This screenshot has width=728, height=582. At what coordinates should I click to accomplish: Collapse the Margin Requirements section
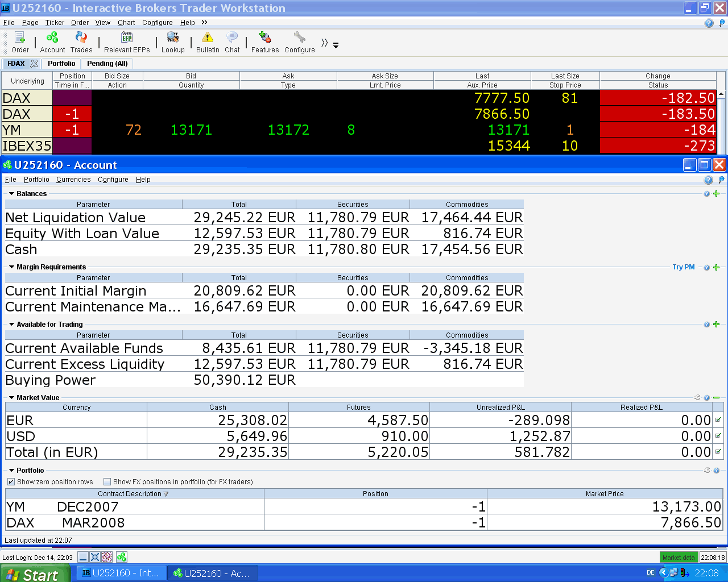click(x=11, y=267)
